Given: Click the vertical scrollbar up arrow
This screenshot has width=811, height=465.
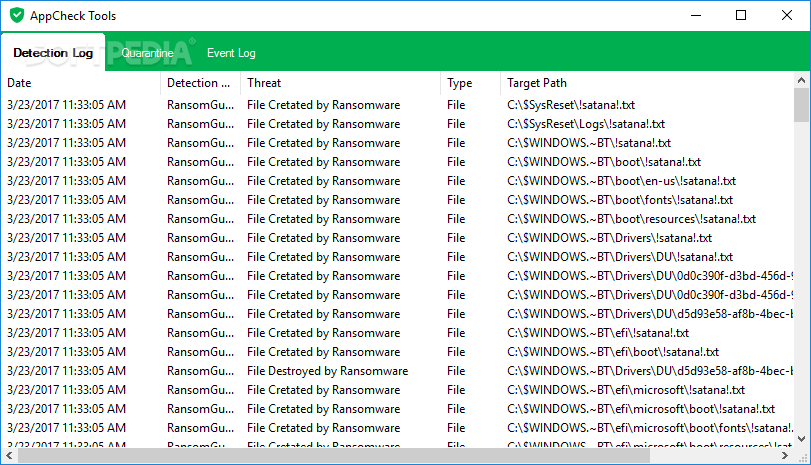Looking at the screenshot, I should [801, 80].
